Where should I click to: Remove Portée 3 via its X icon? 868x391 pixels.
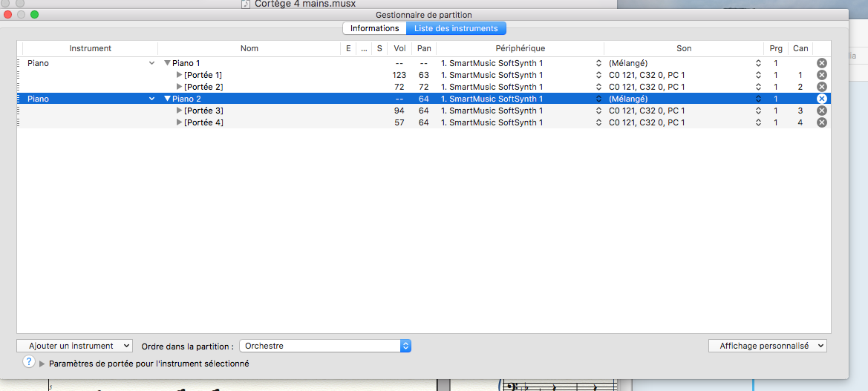click(x=822, y=111)
